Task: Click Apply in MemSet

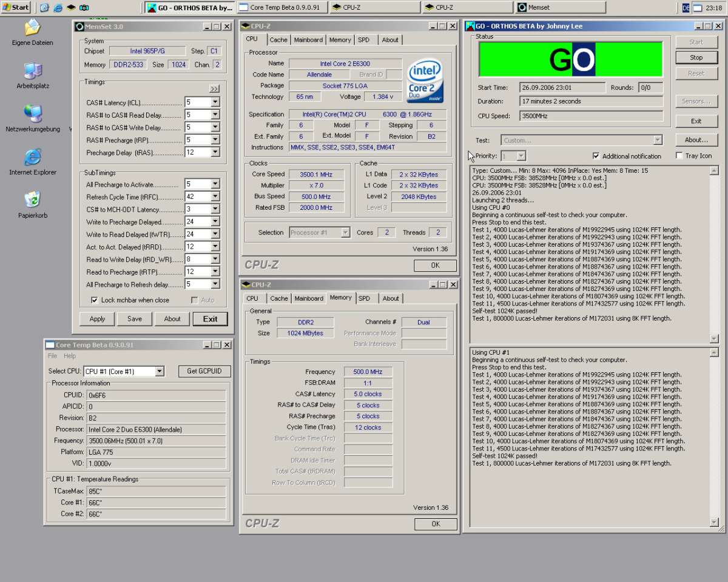Action: click(x=97, y=319)
